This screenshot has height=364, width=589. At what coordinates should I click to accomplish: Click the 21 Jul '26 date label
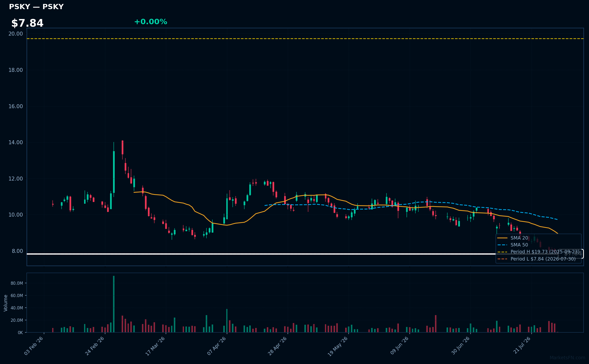pos(522,345)
